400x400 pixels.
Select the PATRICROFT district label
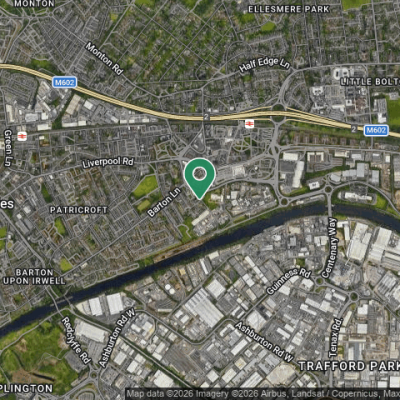pos(79,210)
